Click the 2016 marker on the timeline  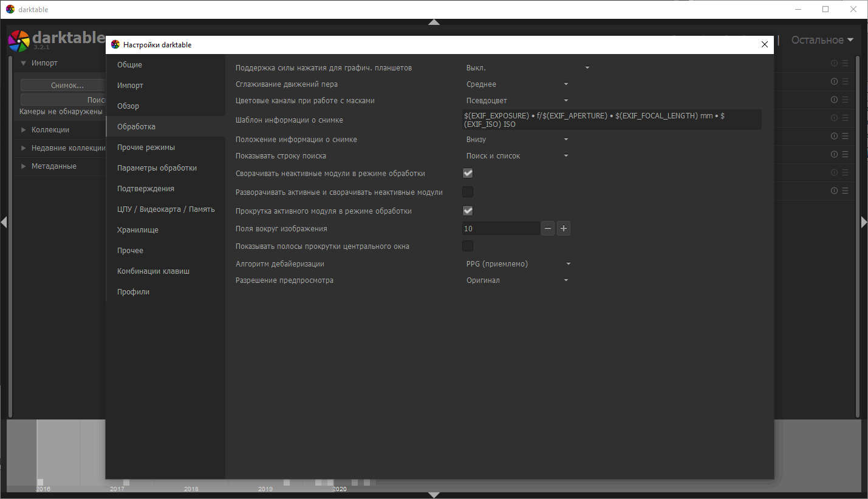pos(43,489)
